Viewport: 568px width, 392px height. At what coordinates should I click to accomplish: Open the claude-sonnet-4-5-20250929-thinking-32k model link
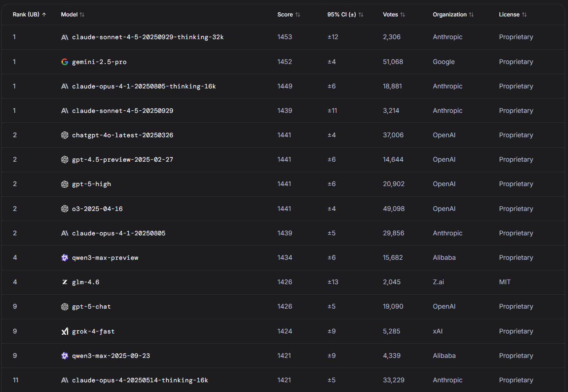click(148, 37)
